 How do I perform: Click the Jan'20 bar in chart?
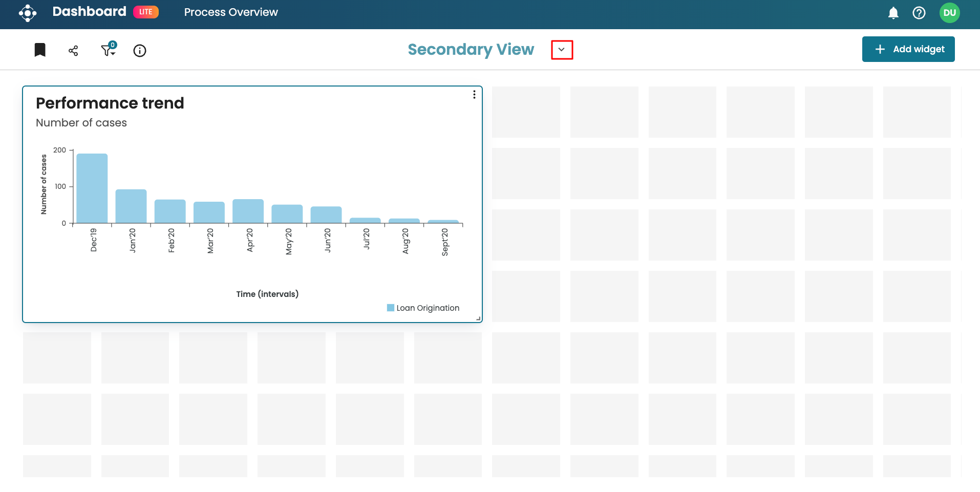point(131,206)
